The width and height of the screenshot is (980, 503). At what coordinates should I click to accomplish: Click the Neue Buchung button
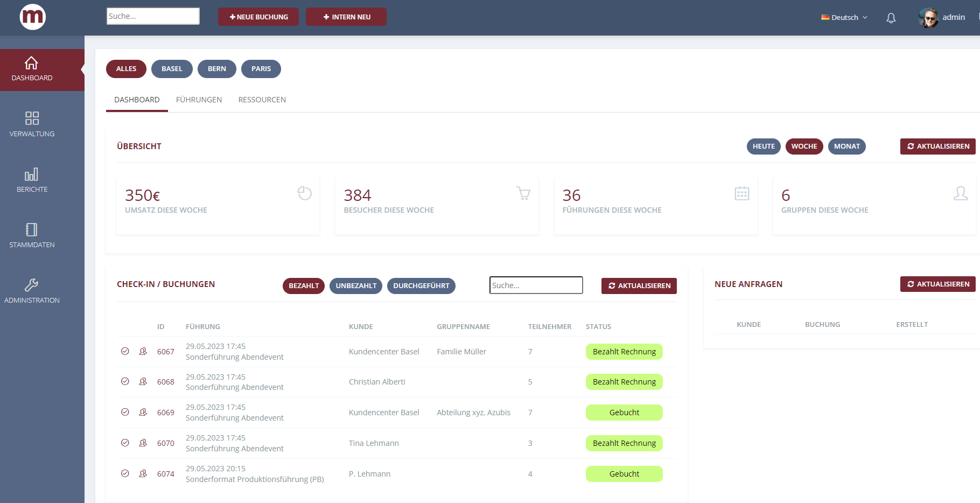[x=258, y=17]
